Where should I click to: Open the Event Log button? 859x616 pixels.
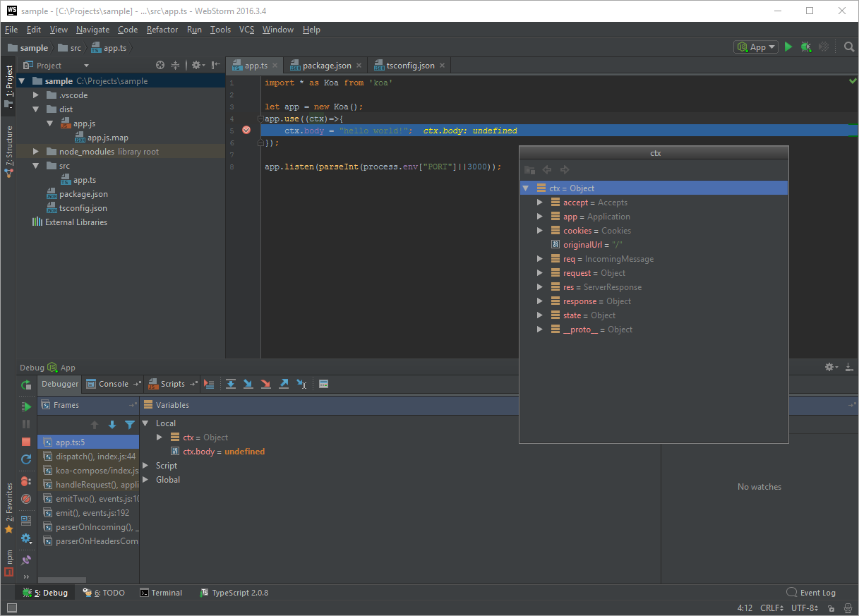(811, 593)
